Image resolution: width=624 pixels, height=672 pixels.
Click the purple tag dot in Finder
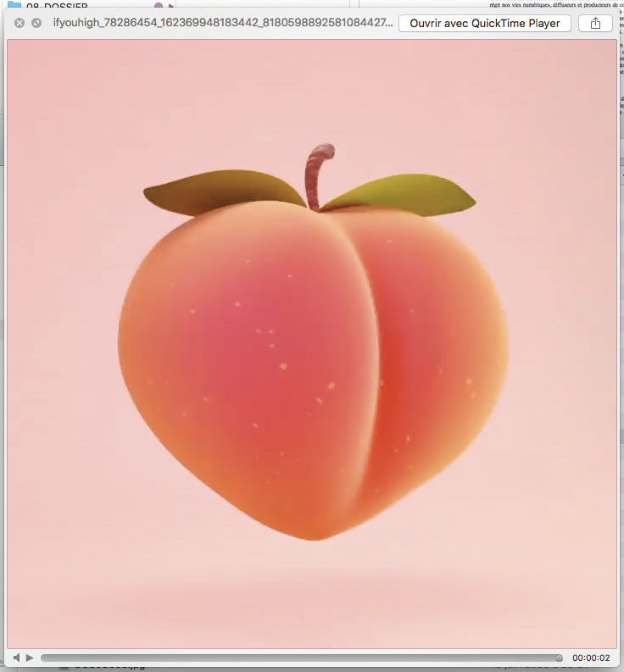coord(159,5)
